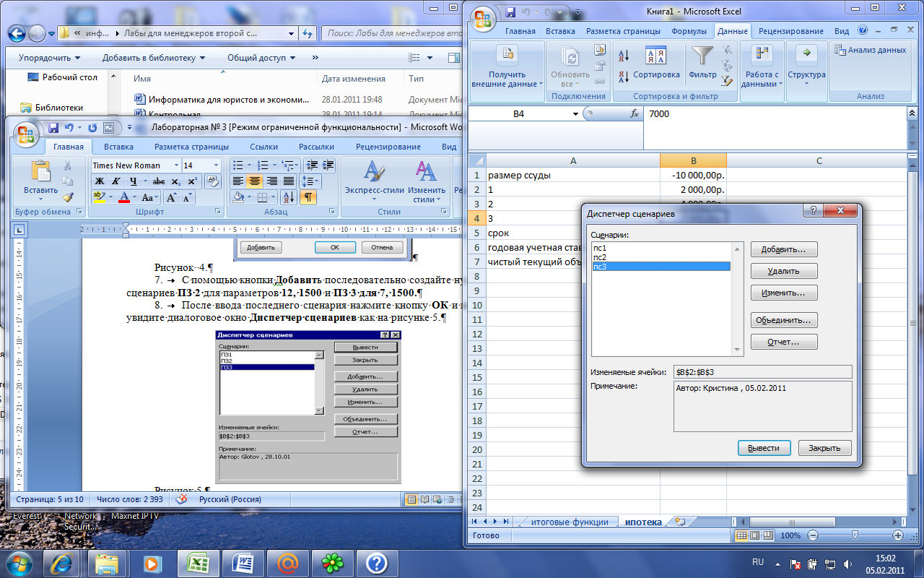Sort A to Z ascending in Excel
The image size is (924, 578).
pyautogui.click(x=624, y=55)
